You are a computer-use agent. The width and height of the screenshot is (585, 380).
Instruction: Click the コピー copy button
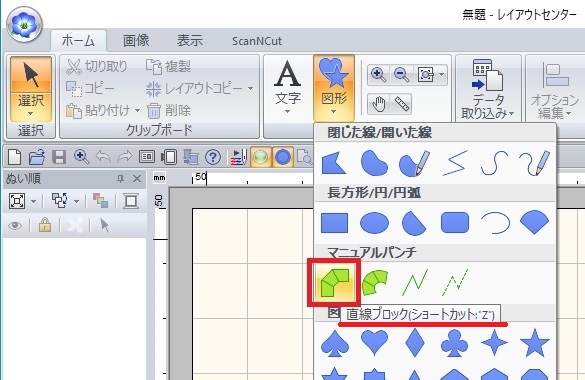pyautogui.click(x=90, y=88)
